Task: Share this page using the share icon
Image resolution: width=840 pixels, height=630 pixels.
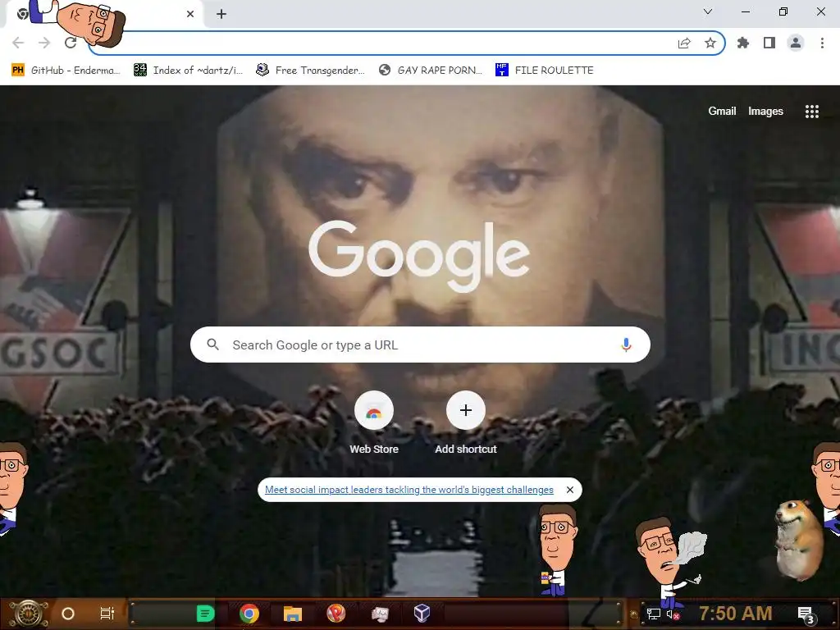Action: [x=684, y=43]
